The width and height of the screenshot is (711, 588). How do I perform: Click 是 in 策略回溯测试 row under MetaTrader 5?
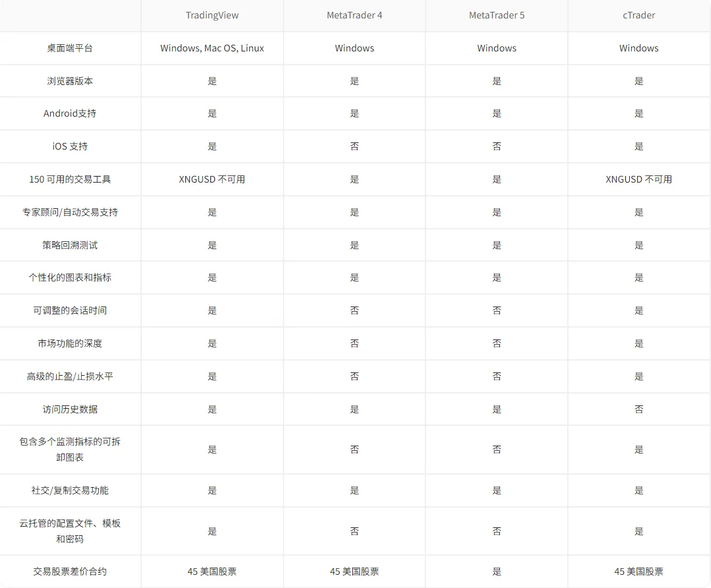coord(497,245)
